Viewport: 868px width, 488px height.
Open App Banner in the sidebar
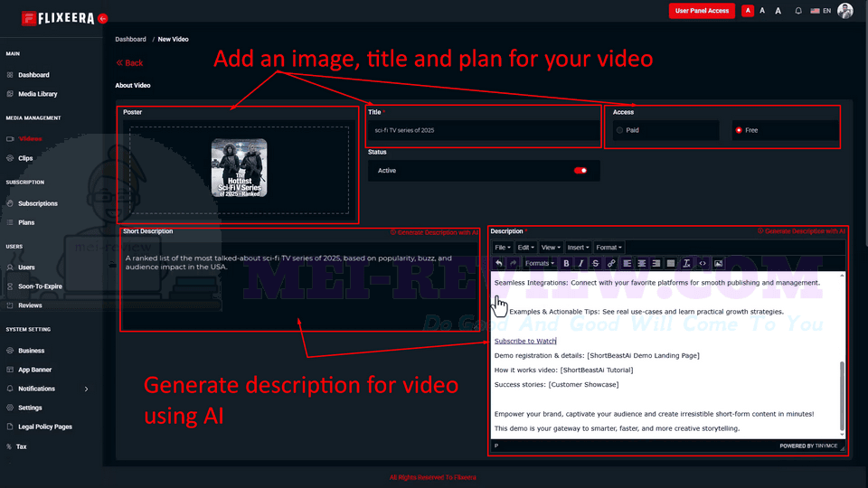tap(34, 370)
